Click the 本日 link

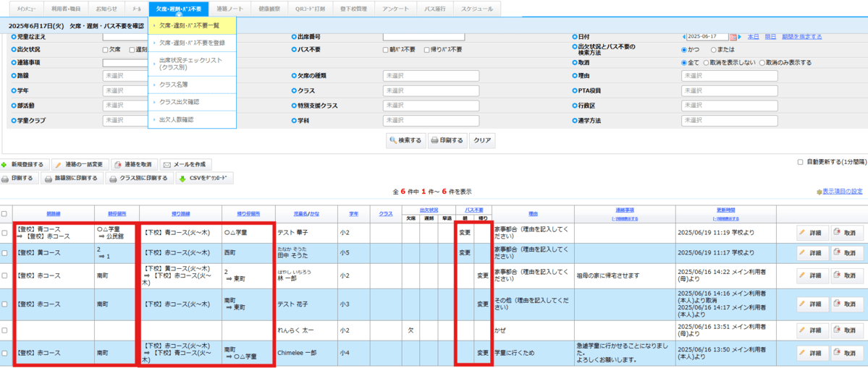(x=753, y=36)
